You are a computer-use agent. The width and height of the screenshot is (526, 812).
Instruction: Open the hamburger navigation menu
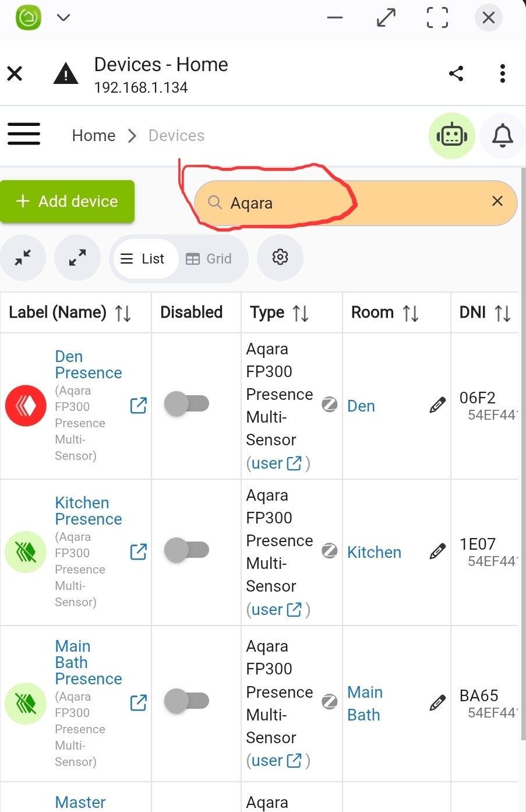pos(24,134)
